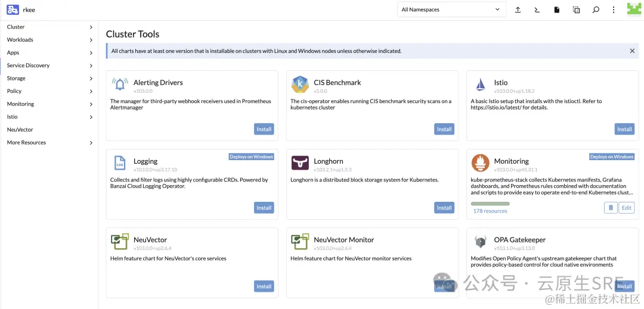
Task: Click Edit on the Monitoring card
Action: pos(626,208)
